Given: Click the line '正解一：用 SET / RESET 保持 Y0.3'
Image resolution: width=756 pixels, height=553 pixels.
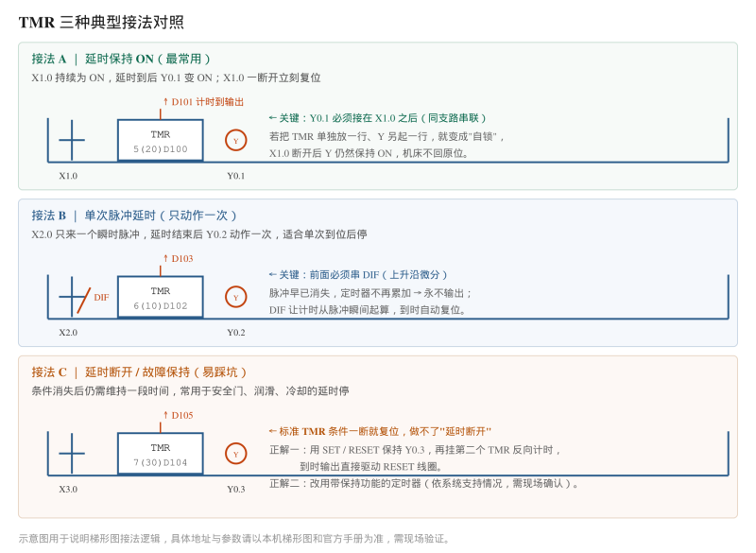Looking at the screenshot, I should point(415,450).
